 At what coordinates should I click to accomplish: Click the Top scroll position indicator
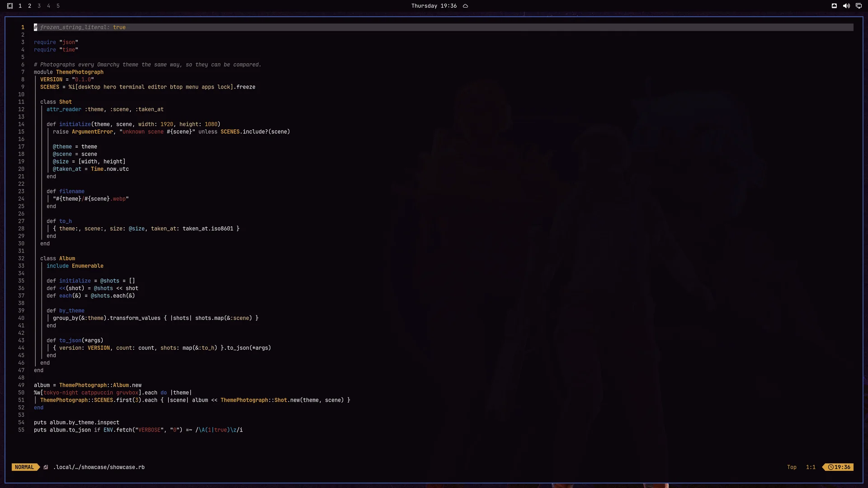[792, 467]
